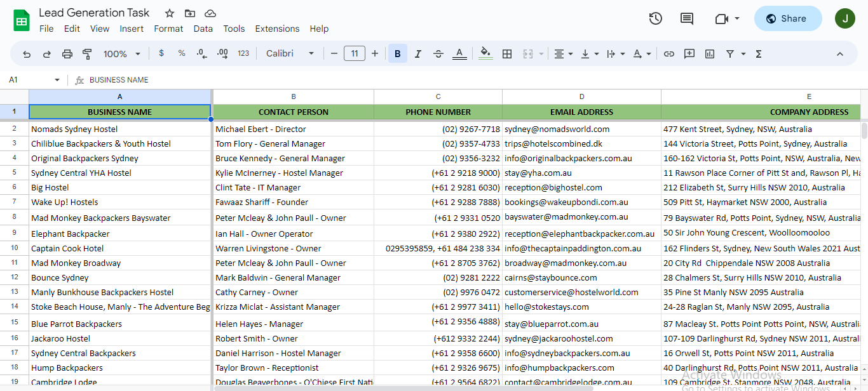
Task: Open the Data menu
Action: coord(203,29)
